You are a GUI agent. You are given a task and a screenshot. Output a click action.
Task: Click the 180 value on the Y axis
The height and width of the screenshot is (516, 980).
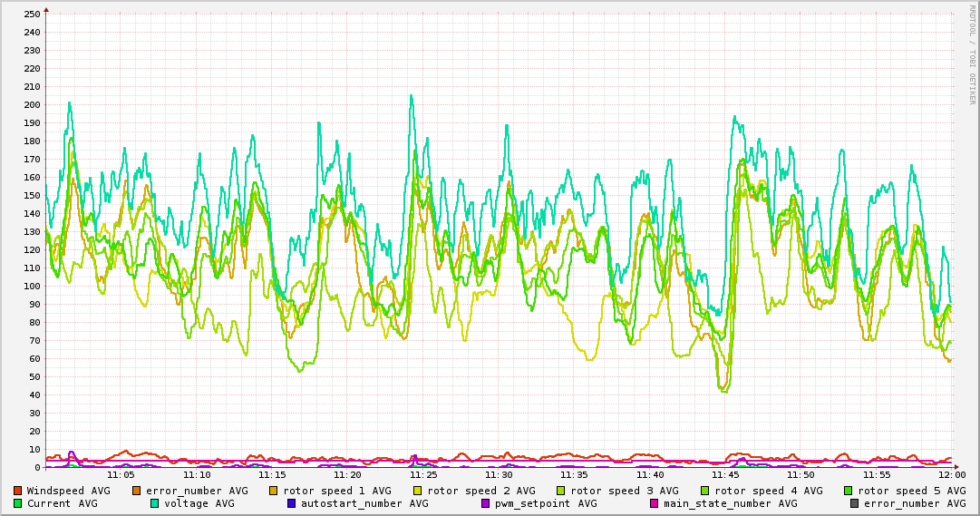point(31,141)
